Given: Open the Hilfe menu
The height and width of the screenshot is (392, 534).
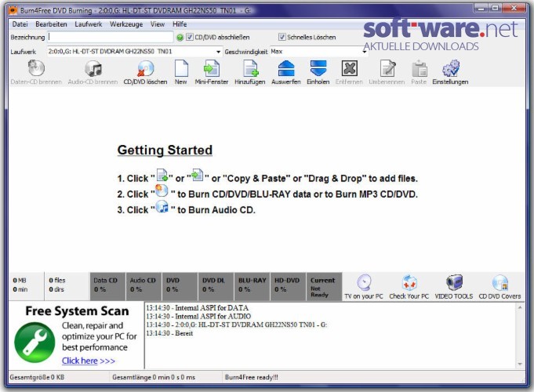Looking at the screenshot, I should click(x=180, y=24).
